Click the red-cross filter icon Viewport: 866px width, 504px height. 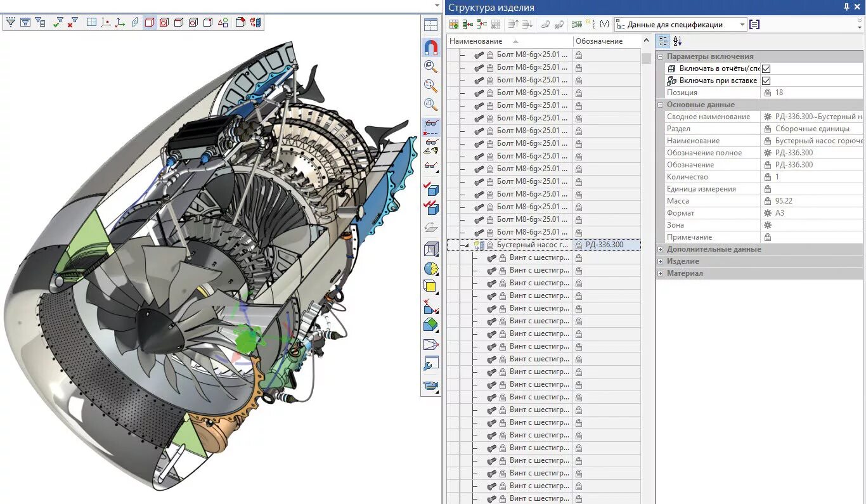click(73, 22)
